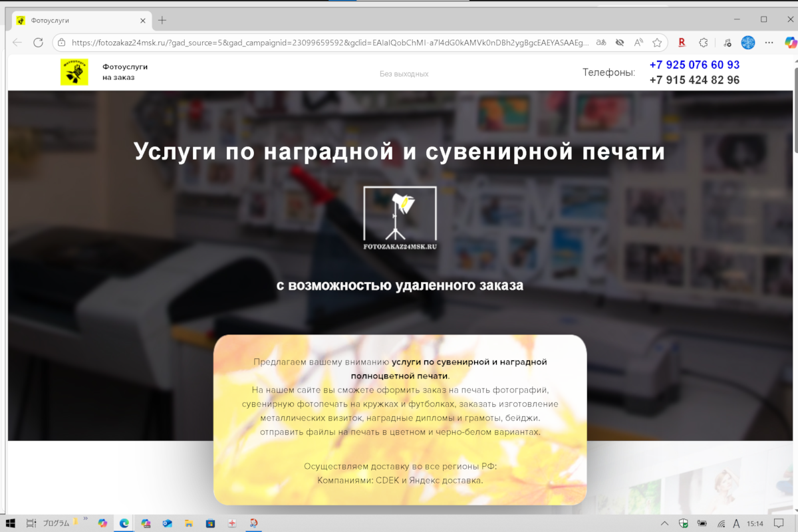View site information via the lock icon
798x532 pixels.
(x=61, y=42)
